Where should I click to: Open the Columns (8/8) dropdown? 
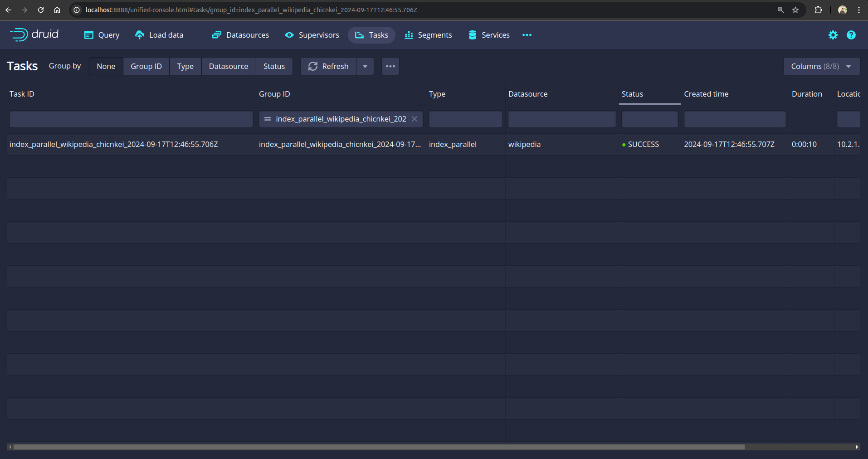tap(821, 66)
